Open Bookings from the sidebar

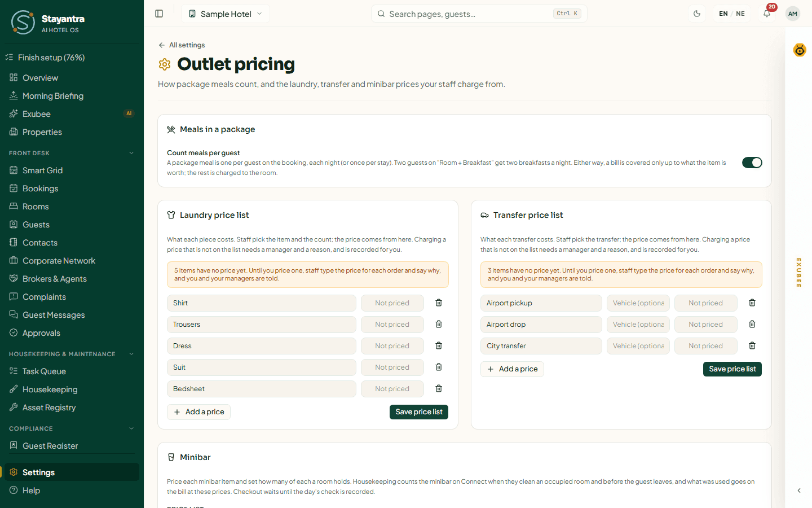pyautogui.click(x=72, y=189)
